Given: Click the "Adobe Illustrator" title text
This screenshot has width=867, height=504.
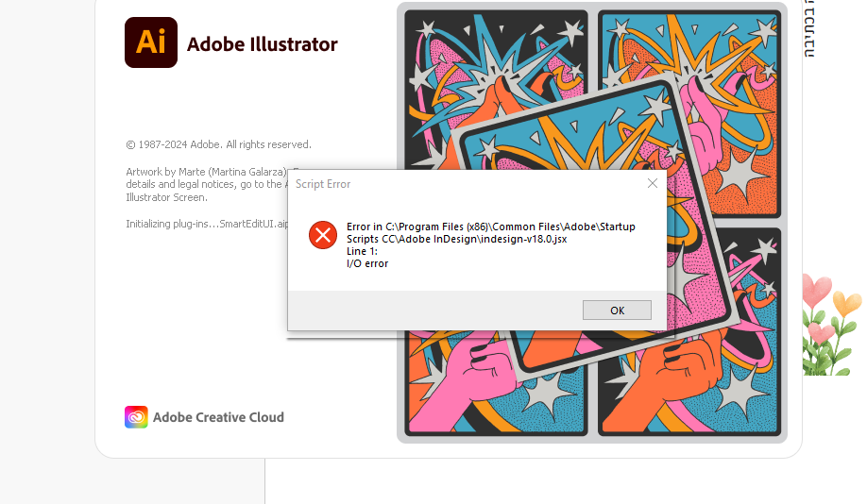Looking at the screenshot, I should tap(263, 44).
